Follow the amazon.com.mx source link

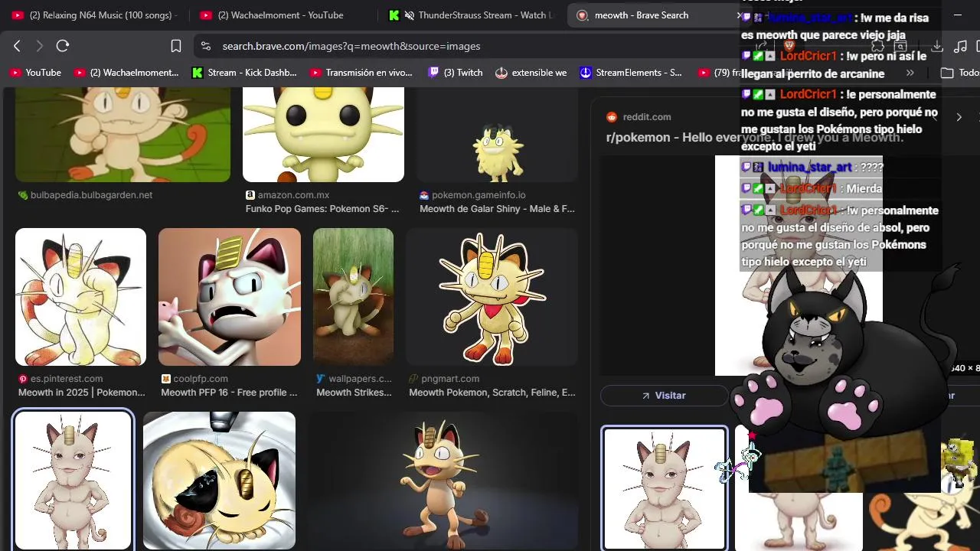tap(293, 195)
